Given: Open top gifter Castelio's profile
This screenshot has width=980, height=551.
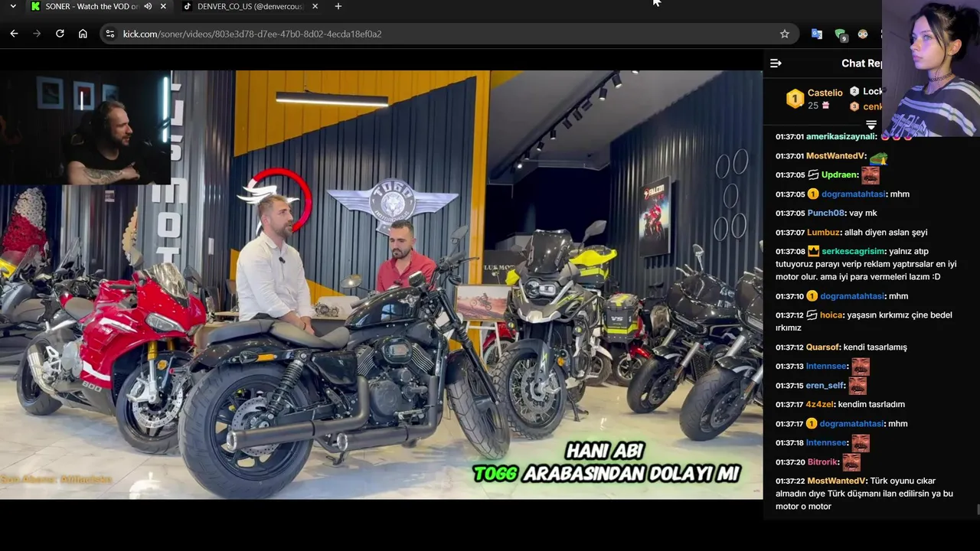Looking at the screenshot, I should [825, 93].
